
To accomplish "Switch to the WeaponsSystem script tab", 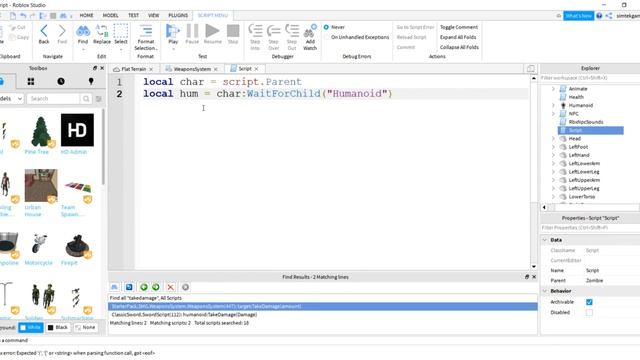I will tap(192, 69).
